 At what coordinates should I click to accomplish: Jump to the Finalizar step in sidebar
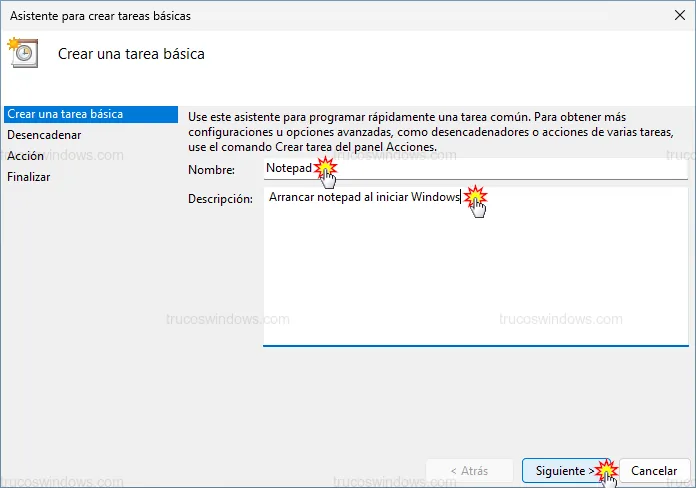click(x=28, y=177)
